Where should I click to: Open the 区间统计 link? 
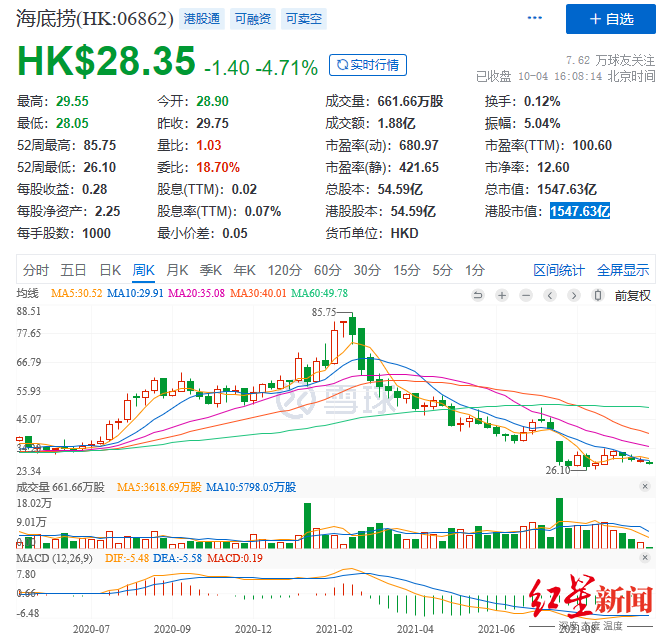click(x=559, y=270)
